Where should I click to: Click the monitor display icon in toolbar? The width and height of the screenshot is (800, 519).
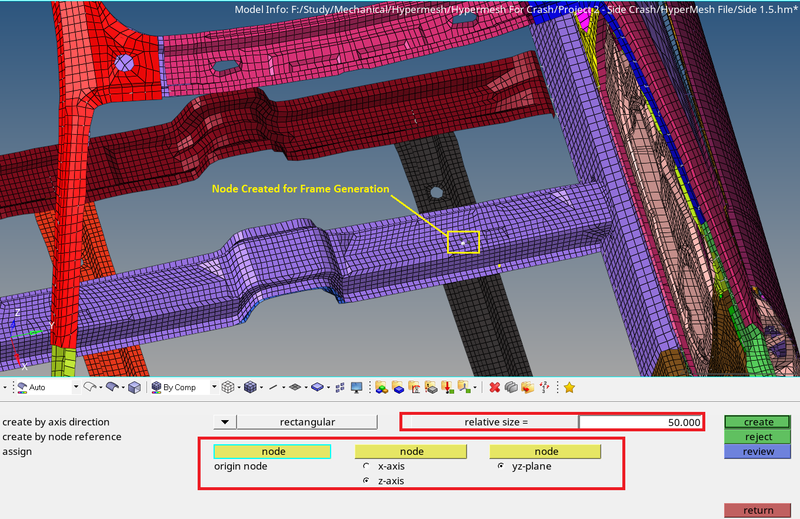(356, 387)
